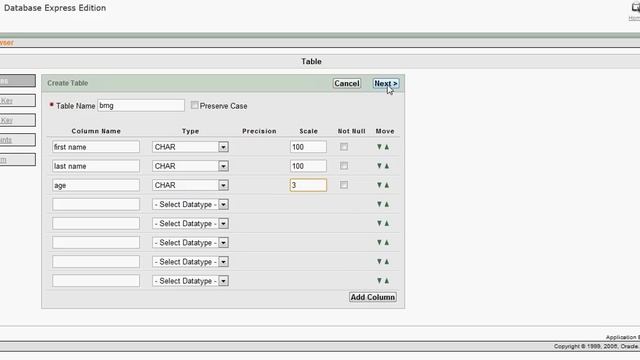
Task: Click the first name column name field
Action: pyautogui.click(x=96, y=147)
